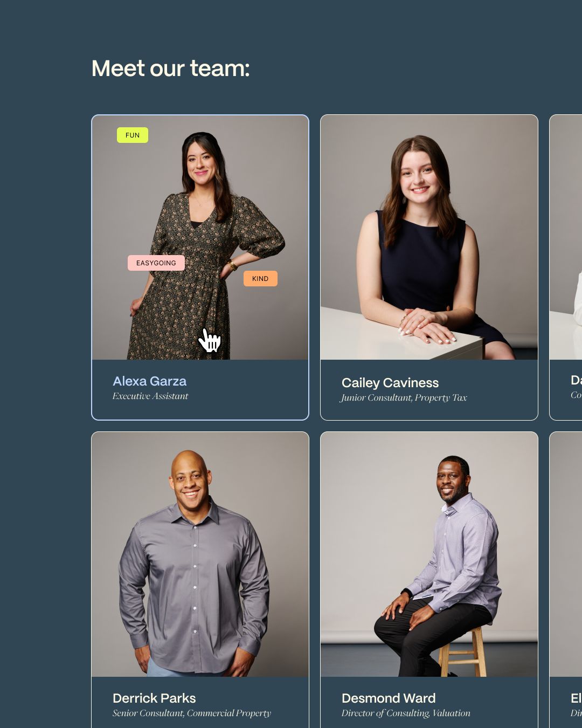Click the cut-off name starting with 'El'

pyautogui.click(x=576, y=698)
